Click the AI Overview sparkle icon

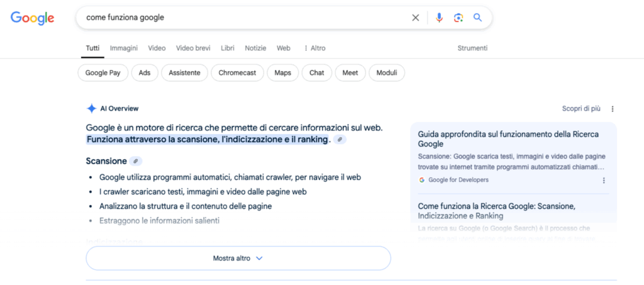[91, 108]
